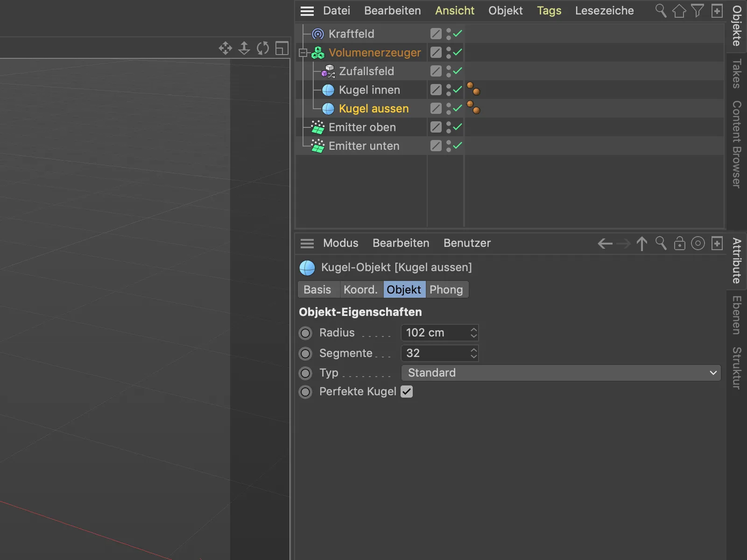Click the Kraftfeld object icon
This screenshot has width=747, height=560.
coord(318,34)
